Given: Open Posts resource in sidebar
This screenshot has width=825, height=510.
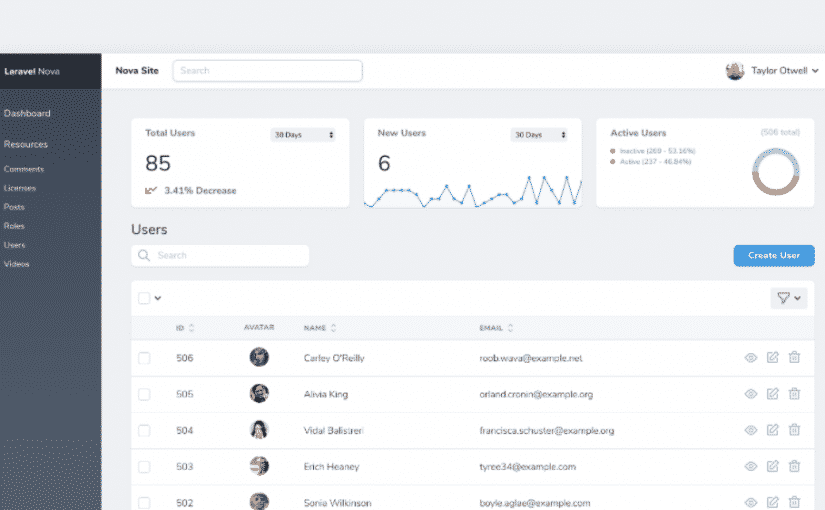Looking at the screenshot, I should 14,207.
